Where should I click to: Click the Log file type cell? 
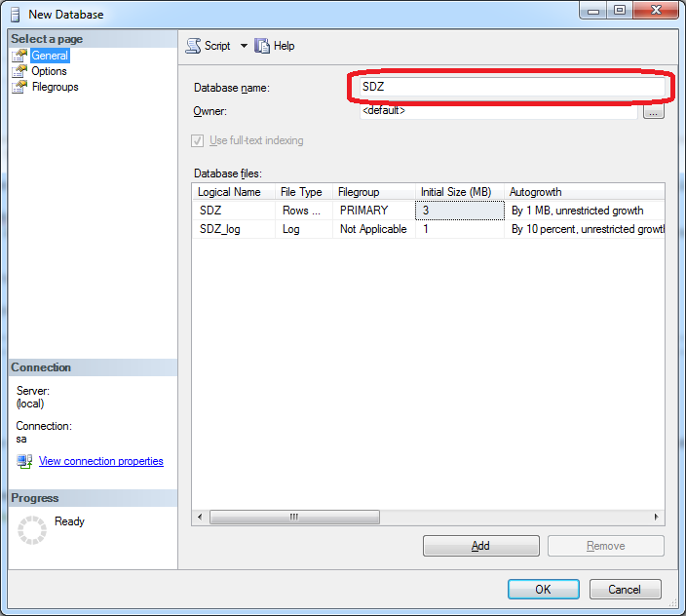304,229
